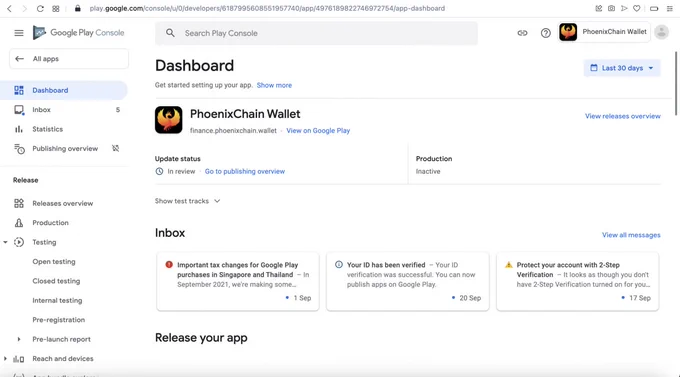Click the browser forward arrow
Viewport: 680px width, 377px height.
[24, 8]
